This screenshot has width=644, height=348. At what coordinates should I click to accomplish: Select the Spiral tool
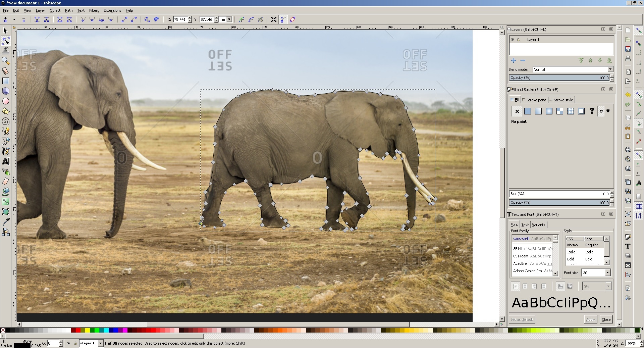[x=5, y=121]
